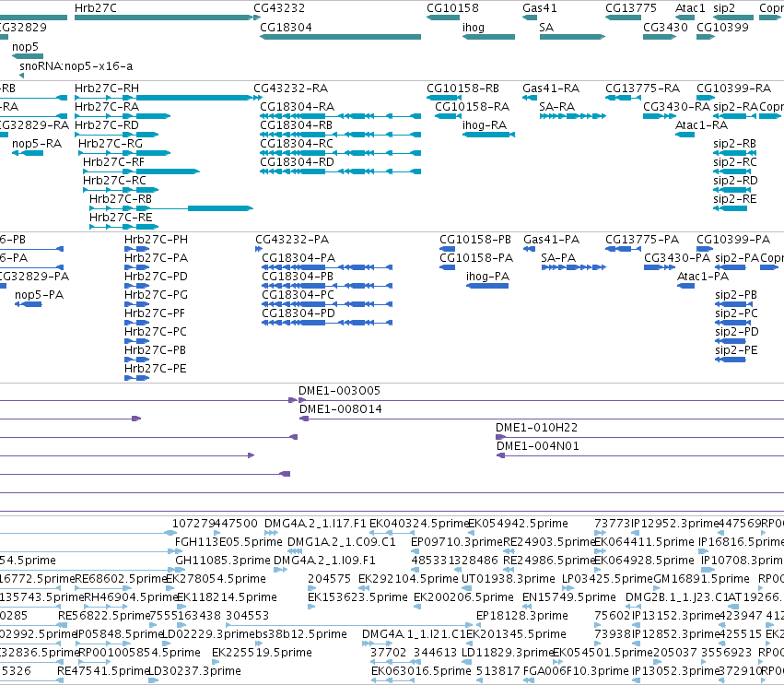Click the Gas41 gene label

coord(540,8)
